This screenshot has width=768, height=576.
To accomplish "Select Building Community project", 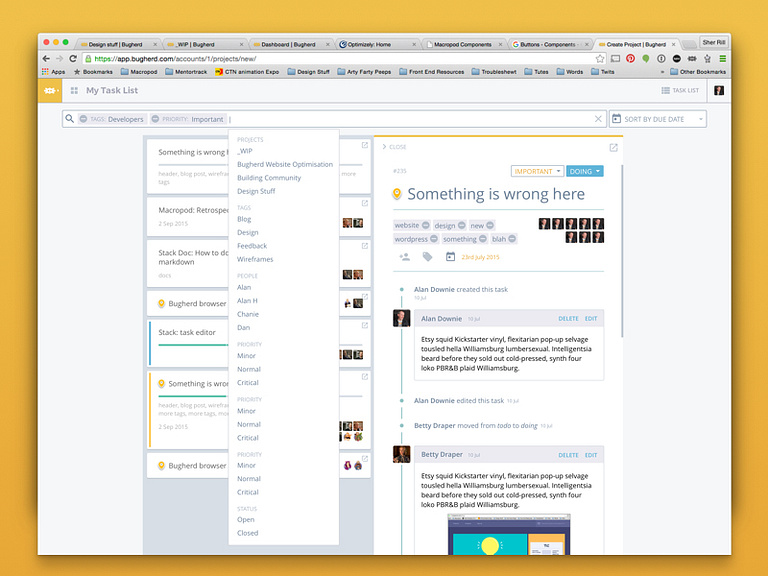I will point(269,178).
